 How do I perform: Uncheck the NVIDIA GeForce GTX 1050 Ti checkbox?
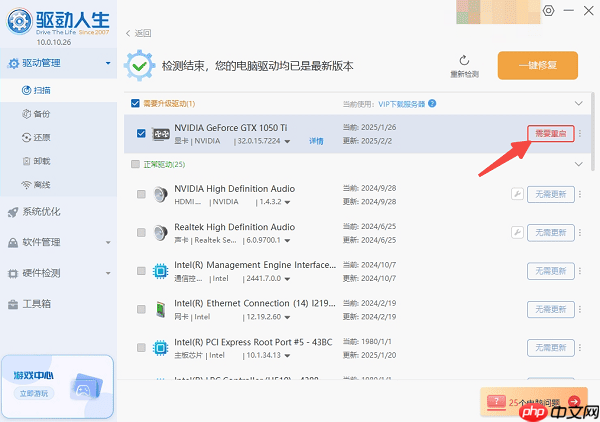pos(141,133)
